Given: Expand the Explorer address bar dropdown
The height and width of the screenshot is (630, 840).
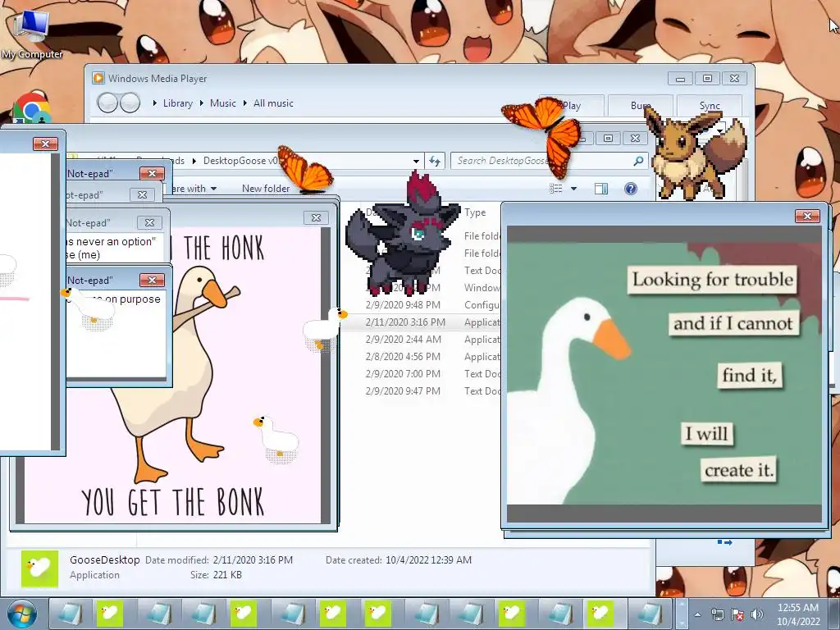Looking at the screenshot, I should pos(416,161).
